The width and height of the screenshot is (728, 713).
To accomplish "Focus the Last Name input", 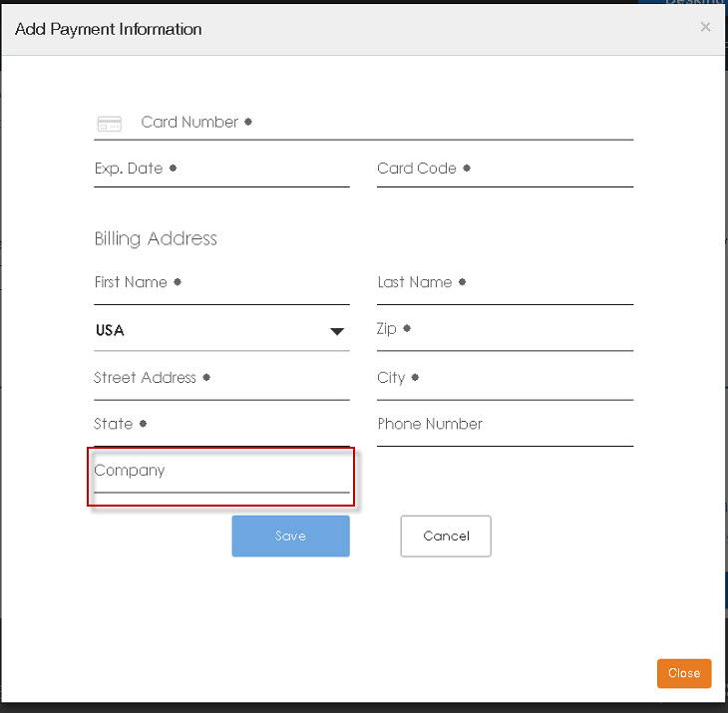I will coord(505,283).
